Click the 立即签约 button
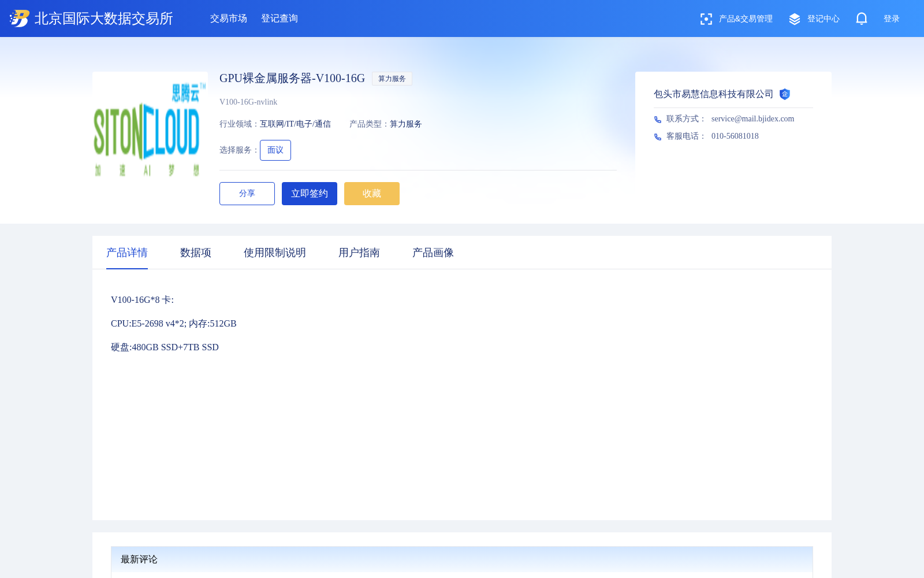 pos(310,194)
